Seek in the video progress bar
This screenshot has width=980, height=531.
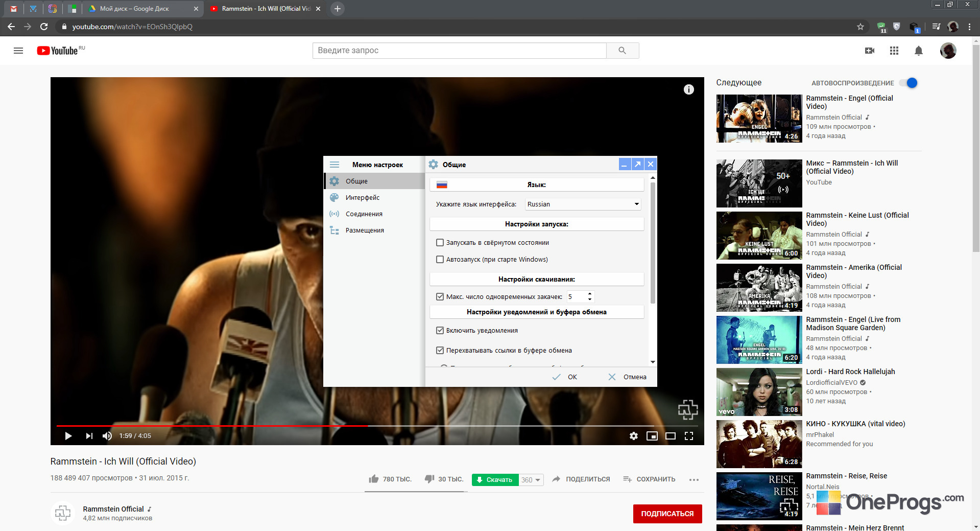click(377, 425)
